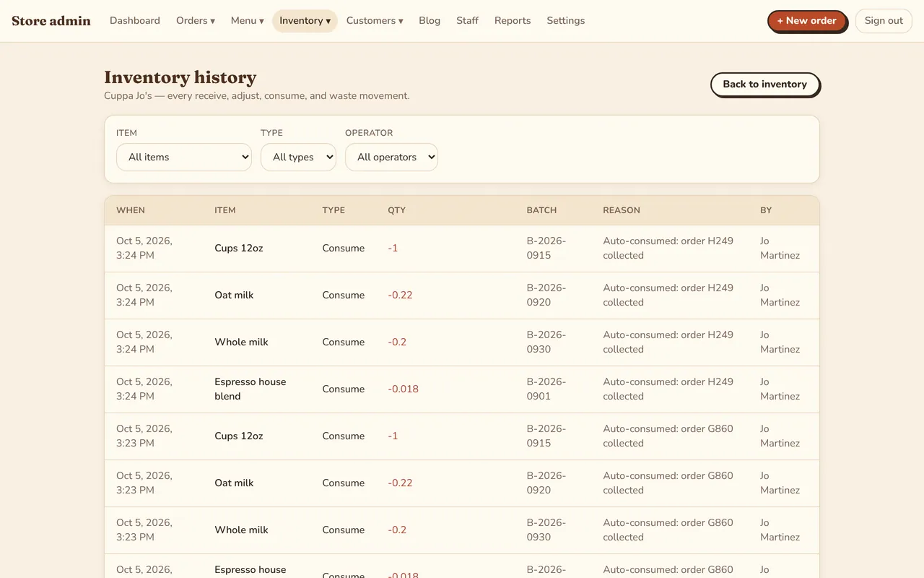
Task: Click the Store admin logo link
Action: (51, 21)
